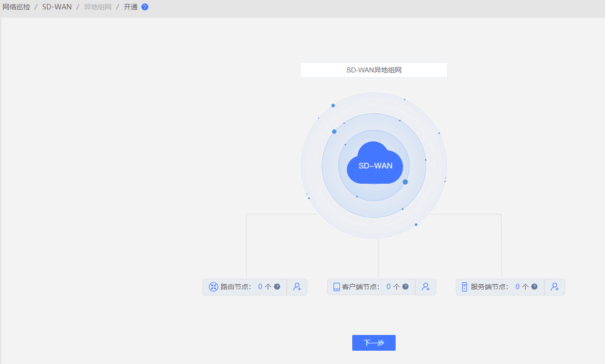Click the help icon next to 开通 breadcrumb

145,7
